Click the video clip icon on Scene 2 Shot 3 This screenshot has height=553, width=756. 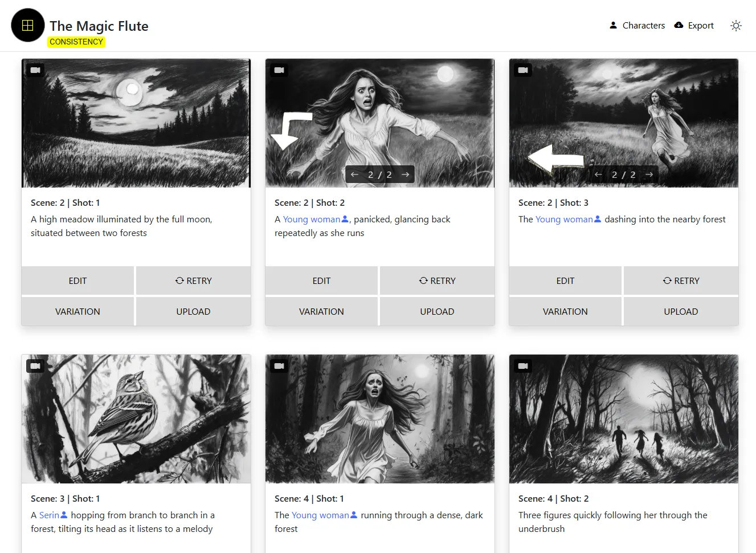point(522,70)
